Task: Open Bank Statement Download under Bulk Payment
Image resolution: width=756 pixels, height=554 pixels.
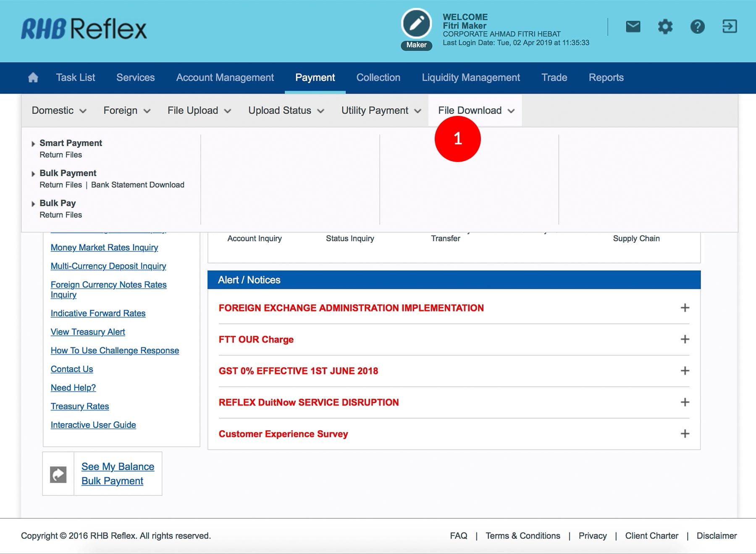Action: pos(137,185)
